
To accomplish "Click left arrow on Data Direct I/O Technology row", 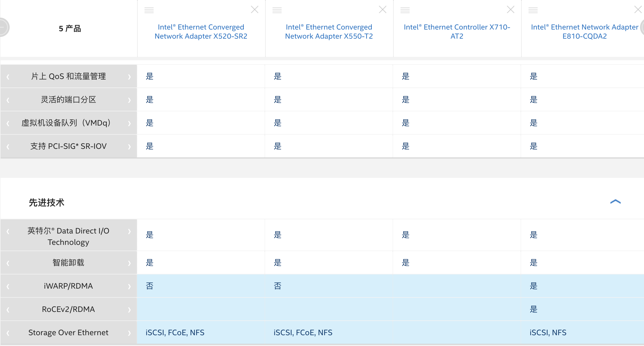I will (8, 231).
